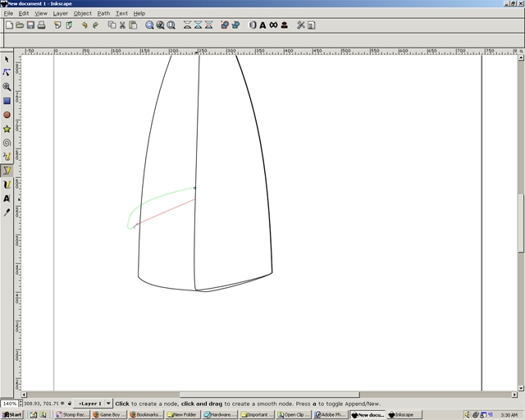The height and width of the screenshot is (420, 525).
Task: Select the Text tool in toolbox
Action: click(x=7, y=199)
